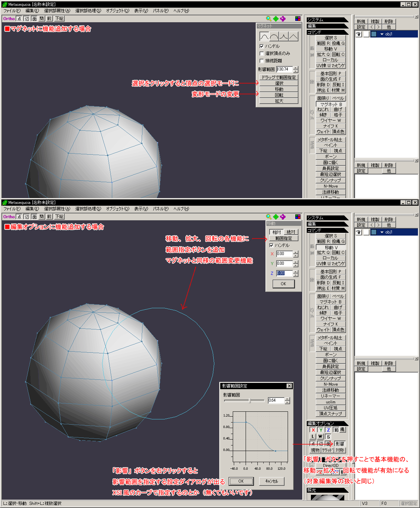Select the smooth bell falloff curve in magnet panel

point(264,36)
